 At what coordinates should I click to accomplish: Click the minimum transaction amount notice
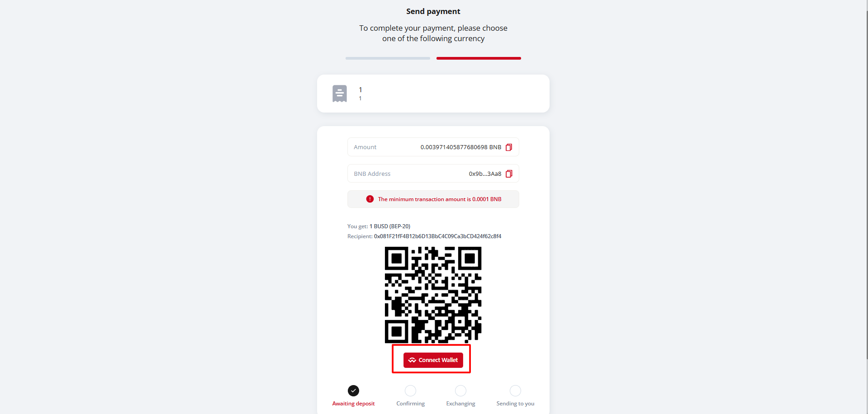(x=433, y=199)
